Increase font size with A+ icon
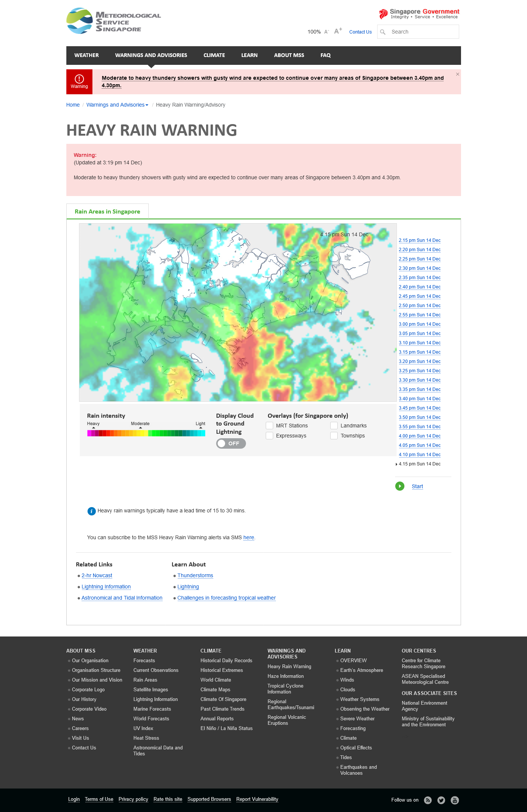The image size is (527, 812). coord(338,31)
